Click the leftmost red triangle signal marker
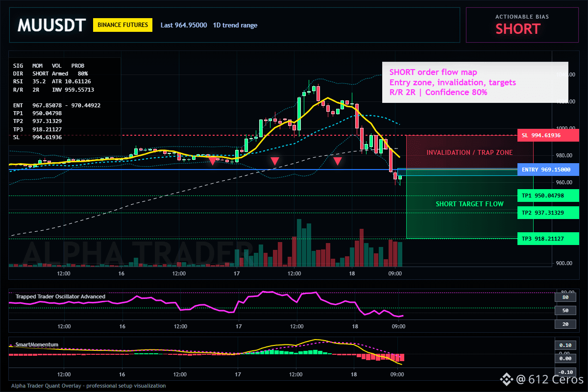 [x=212, y=160]
